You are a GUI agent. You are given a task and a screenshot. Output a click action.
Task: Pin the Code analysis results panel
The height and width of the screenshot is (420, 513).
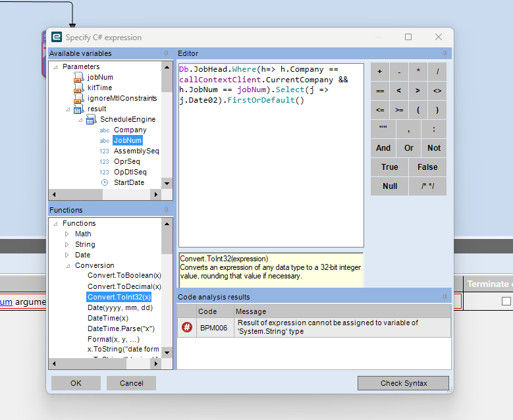point(445,297)
